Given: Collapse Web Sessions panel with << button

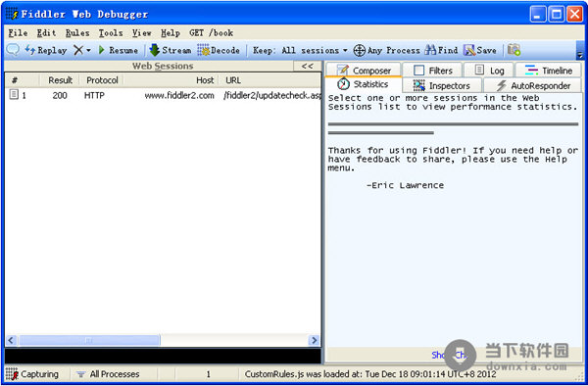Looking at the screenshot, I should 307,67.
